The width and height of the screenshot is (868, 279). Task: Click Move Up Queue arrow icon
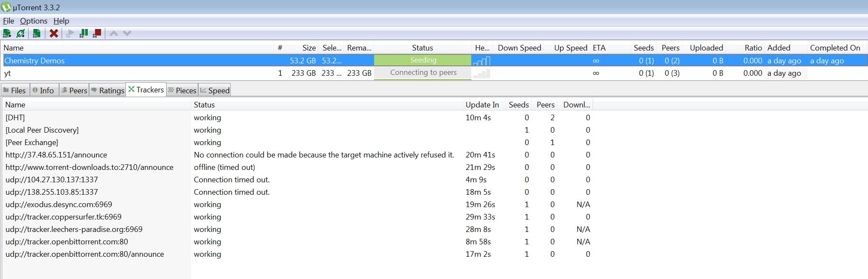click(x=114, y=33)
